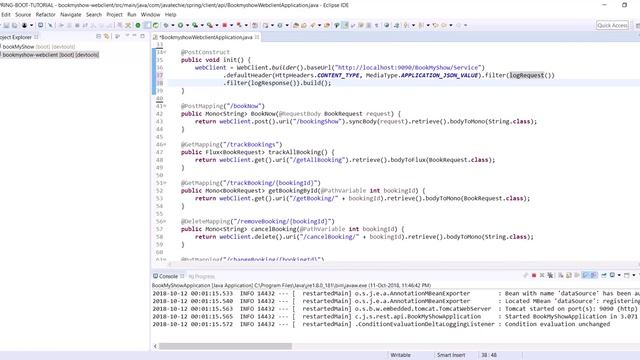640x360 pixels.
Task: Open the Refactor menu
Action: tap(45, 14)
